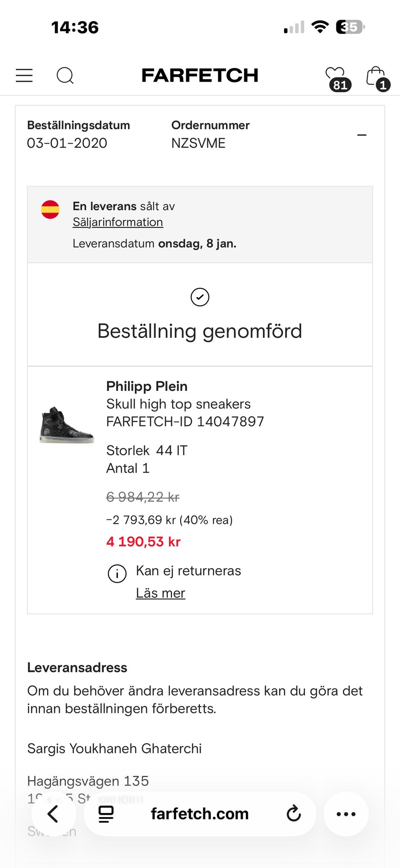Tap the Beställning genomförd checkmark icon
Screen dimensions: 400x868
point(200,297)
